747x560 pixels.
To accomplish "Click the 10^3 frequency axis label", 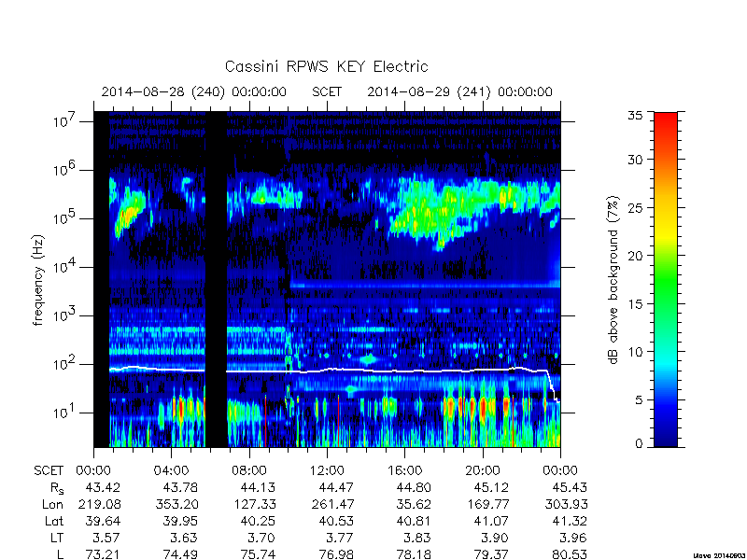I will 63,315.
